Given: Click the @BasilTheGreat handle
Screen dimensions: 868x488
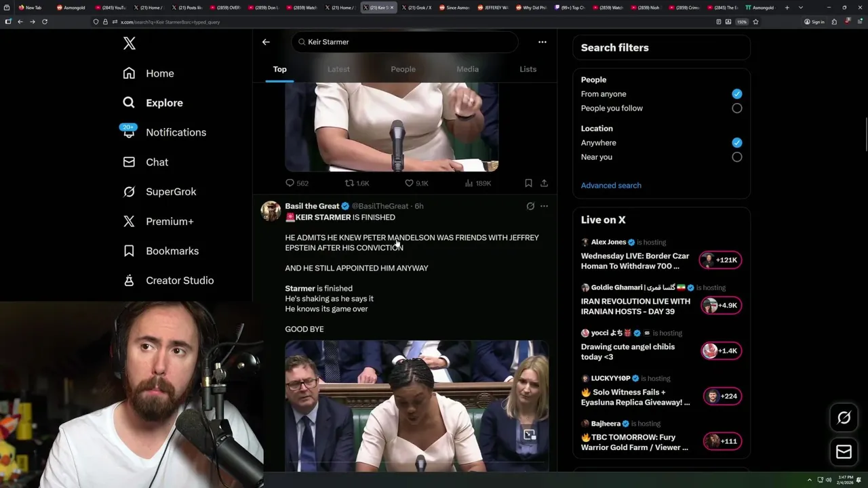Looking at the screenshot, I should tap(380, 206).
